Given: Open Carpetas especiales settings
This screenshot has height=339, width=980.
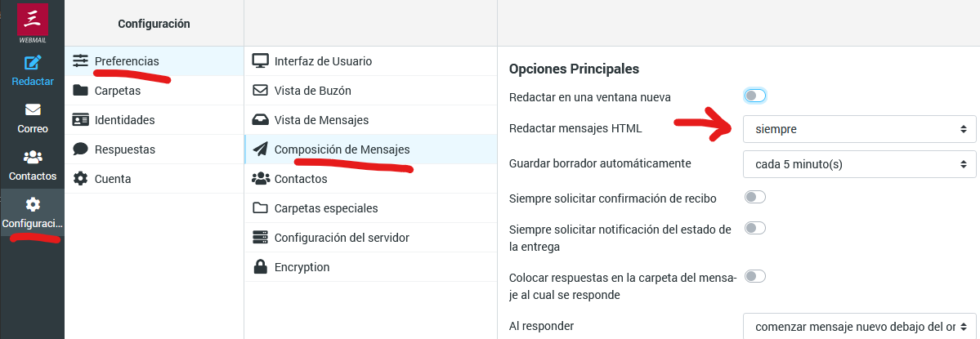Looking at the screenshot, I should click(326, 207).
